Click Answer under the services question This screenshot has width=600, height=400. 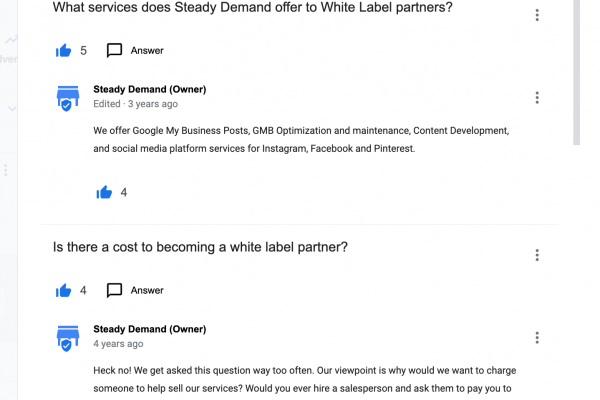click(146, 50)
